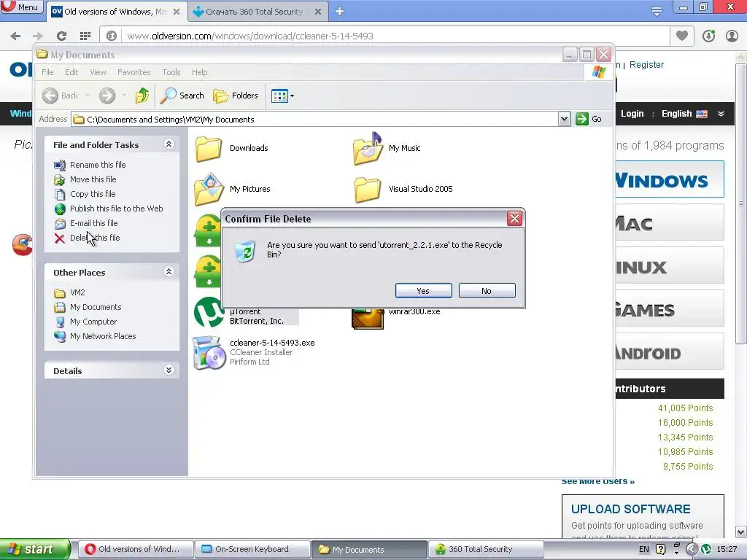Image resolution: width=747 pixels, height=560 pixels.
Task: Click the Forward arrow in Explorer toolbar
Action: point(107,96)
